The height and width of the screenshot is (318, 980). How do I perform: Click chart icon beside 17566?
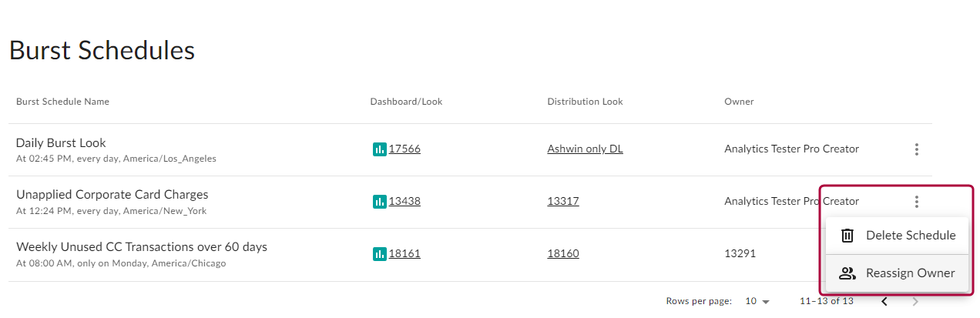click(379, 149)
